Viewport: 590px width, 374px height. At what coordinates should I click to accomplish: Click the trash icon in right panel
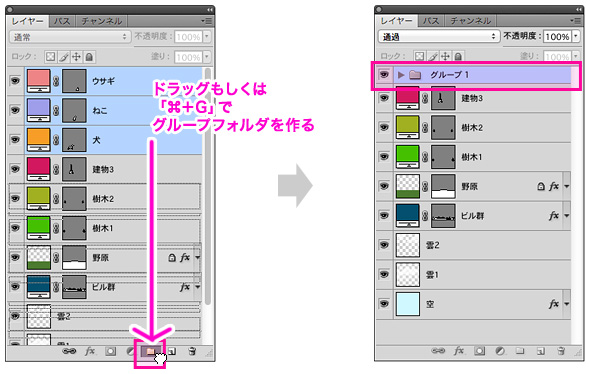[561, 351]
